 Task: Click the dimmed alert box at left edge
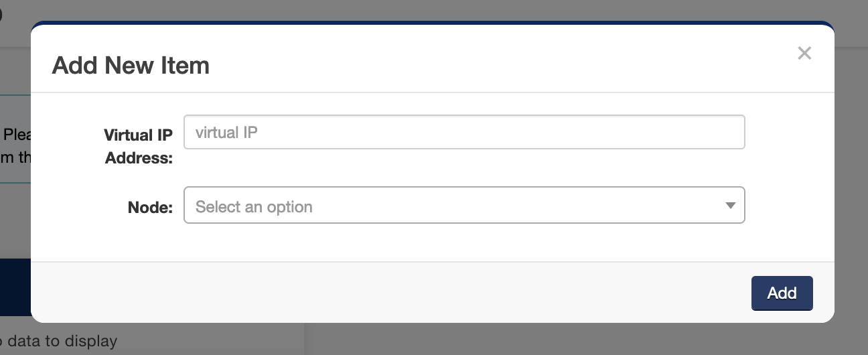15,138
